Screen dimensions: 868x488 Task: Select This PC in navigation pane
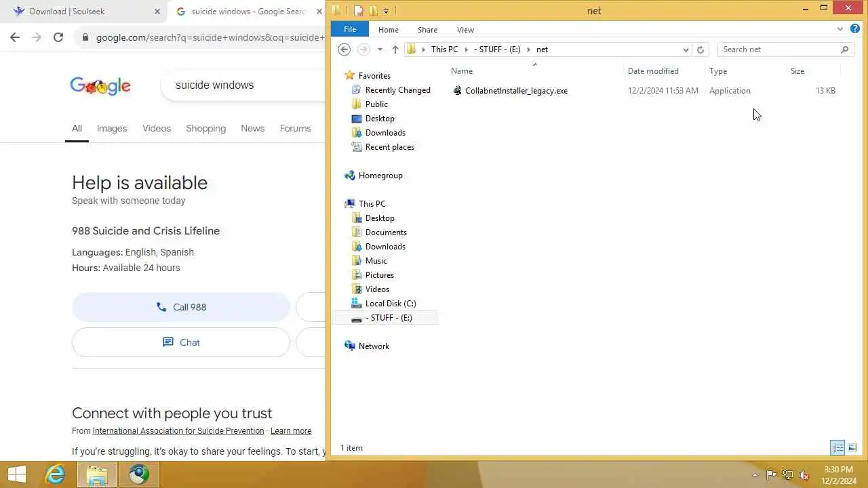372,204
